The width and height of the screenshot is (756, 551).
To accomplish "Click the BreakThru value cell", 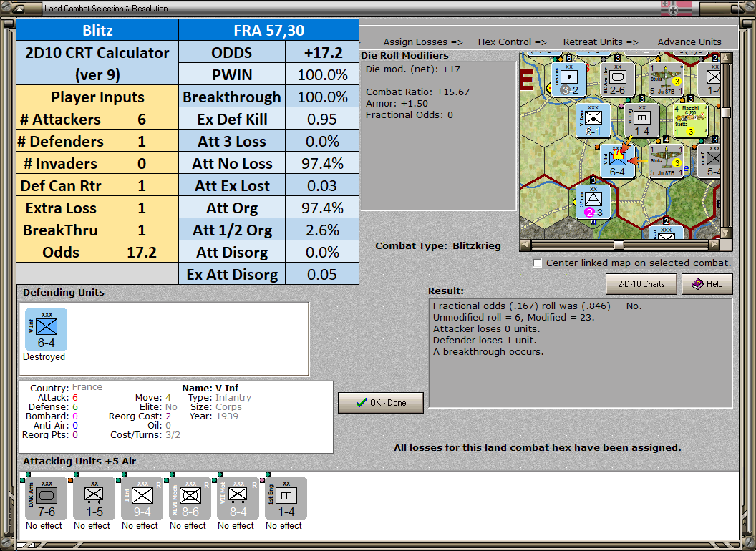I will click(x=142, y=230).
